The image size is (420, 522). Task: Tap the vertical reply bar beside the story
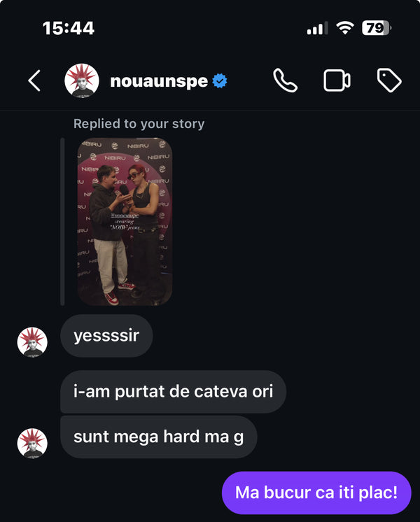click(62, 222)
